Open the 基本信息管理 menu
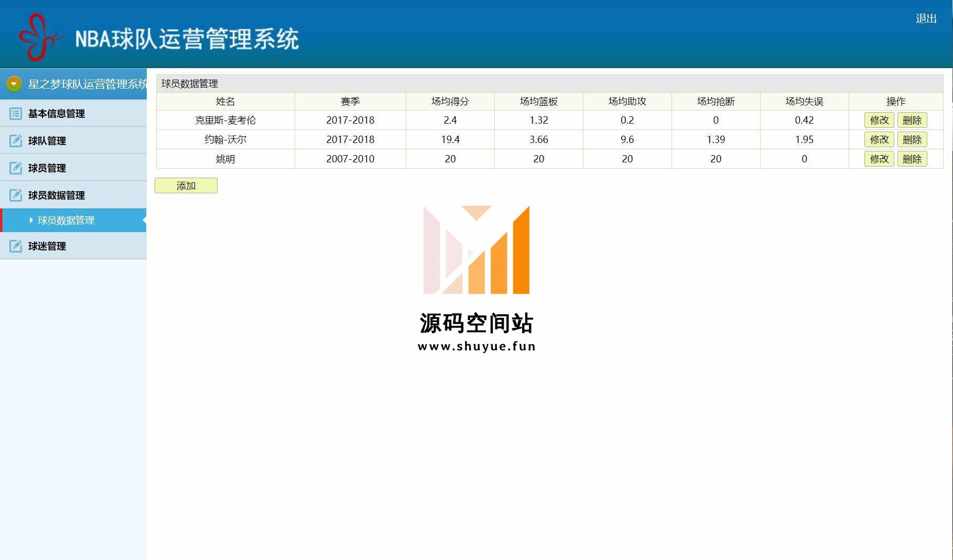 pos(73,113)
